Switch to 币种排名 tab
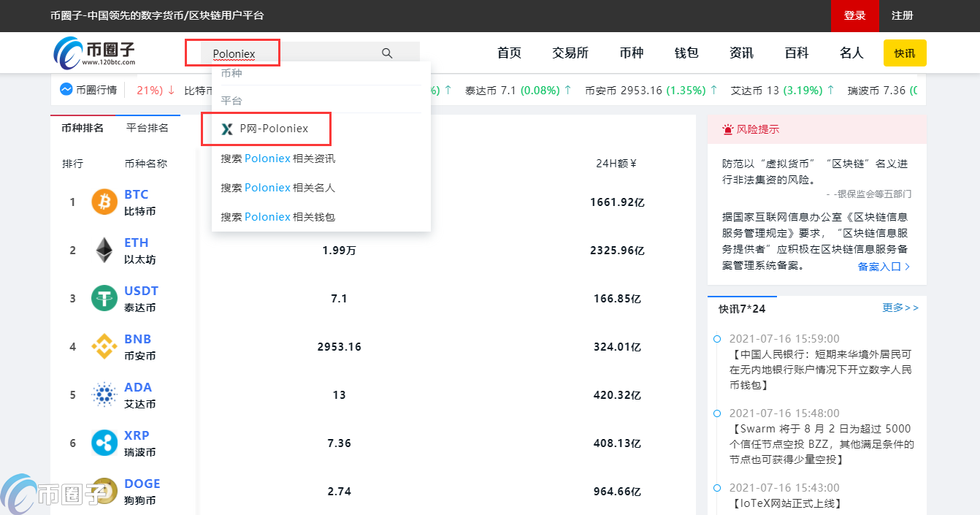Image resolution: width=980 pixels, height=515 pixels. (83, 128)
